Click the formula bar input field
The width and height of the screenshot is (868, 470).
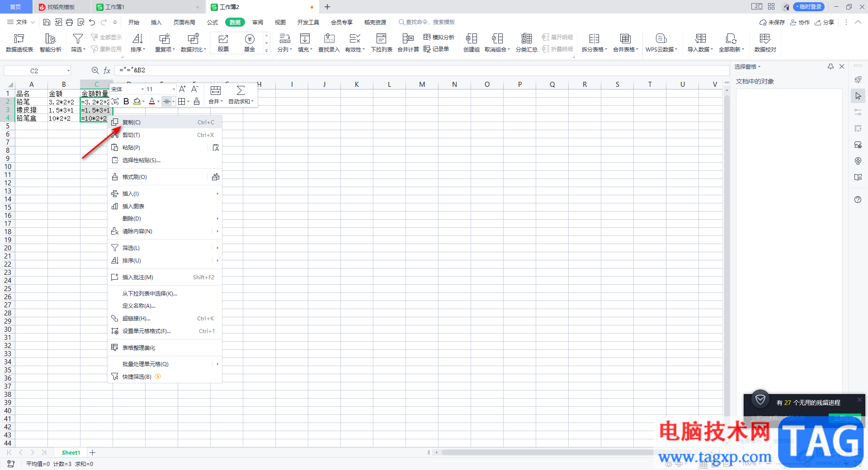(x=422, y=70)
